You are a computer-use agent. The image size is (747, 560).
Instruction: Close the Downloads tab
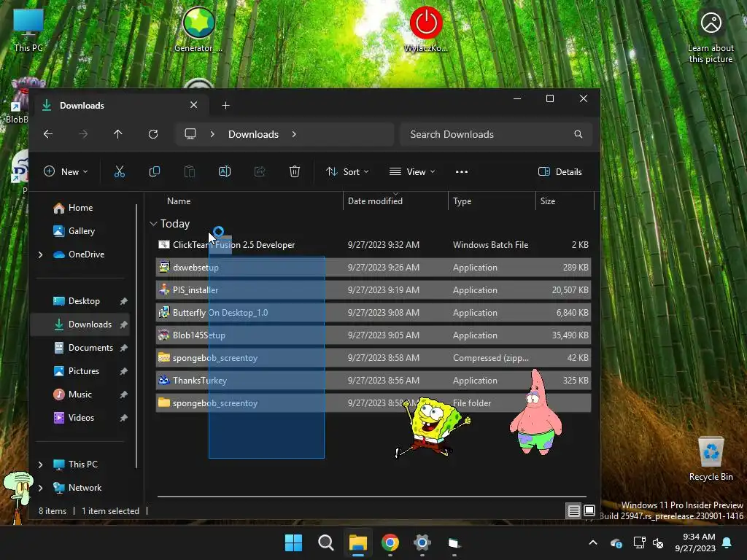194,105
